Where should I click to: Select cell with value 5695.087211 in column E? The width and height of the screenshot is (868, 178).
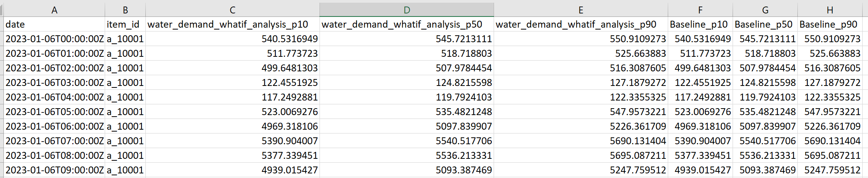[x=581, y=155]
